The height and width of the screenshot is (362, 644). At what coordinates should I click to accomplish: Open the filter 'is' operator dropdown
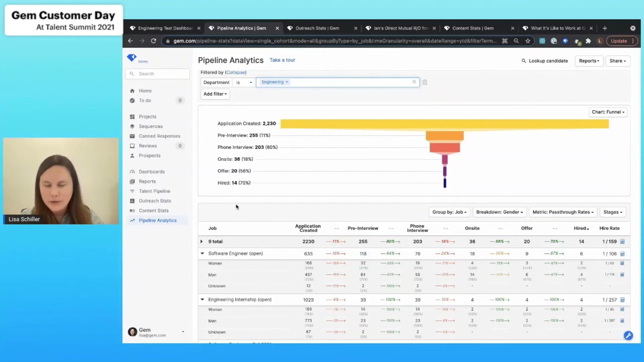point(244,82)
